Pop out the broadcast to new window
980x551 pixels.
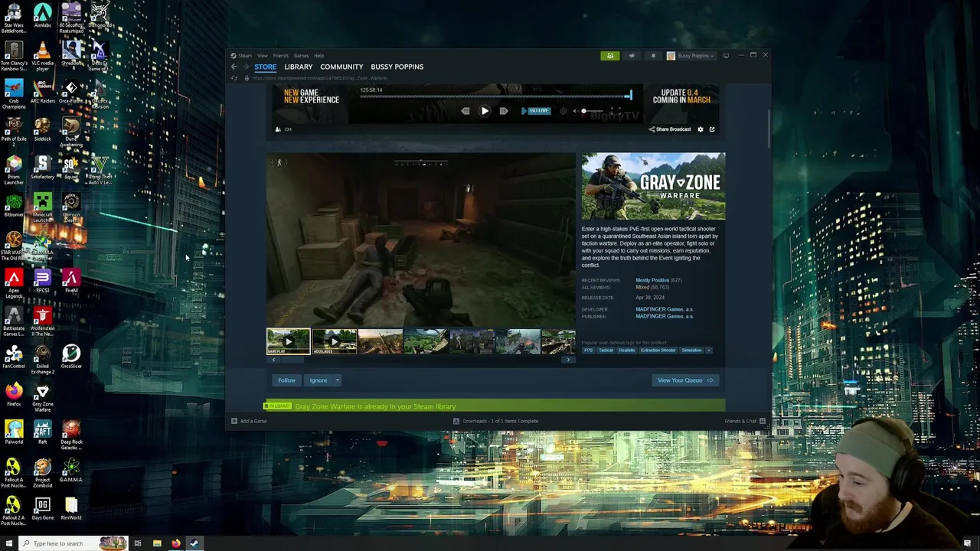pyautogui.click(x=712, y=129)
